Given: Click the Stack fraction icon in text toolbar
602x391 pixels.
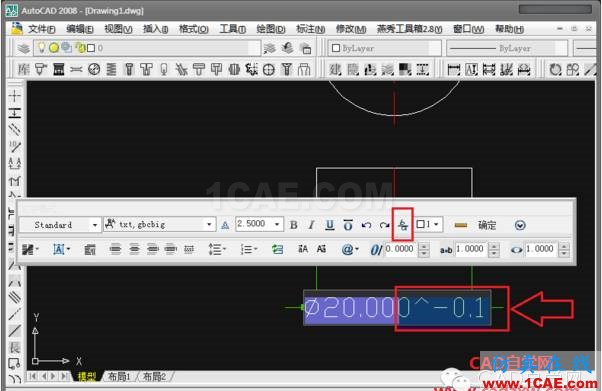Looking at the screenshot, I should pos(402,225).
